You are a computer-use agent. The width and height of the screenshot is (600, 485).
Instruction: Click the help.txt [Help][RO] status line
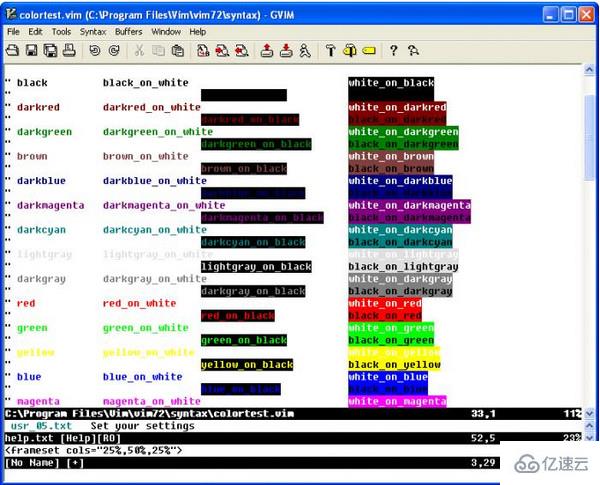coord(293,438)
